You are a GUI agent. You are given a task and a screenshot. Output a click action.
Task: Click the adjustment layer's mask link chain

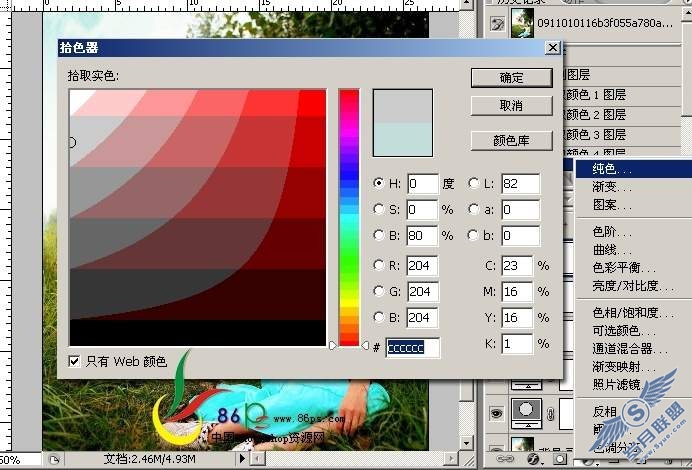click(x=550, y=414)
